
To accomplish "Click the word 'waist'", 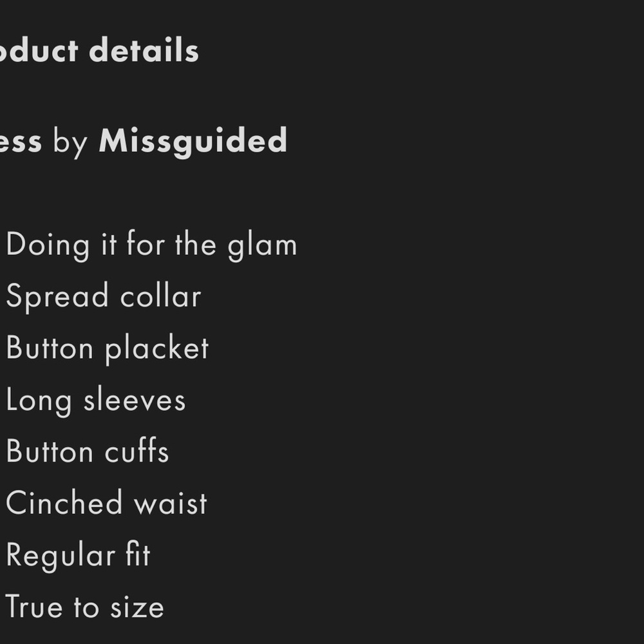I will point(171,503).
